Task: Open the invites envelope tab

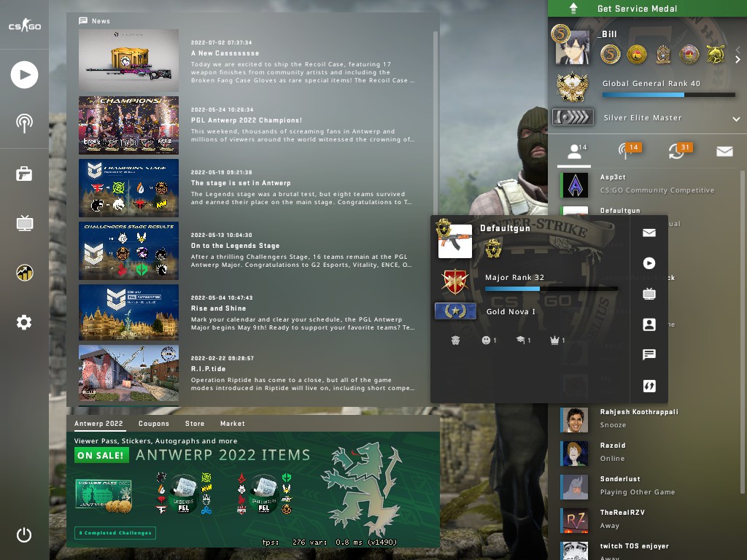Action: pos(724,152)
